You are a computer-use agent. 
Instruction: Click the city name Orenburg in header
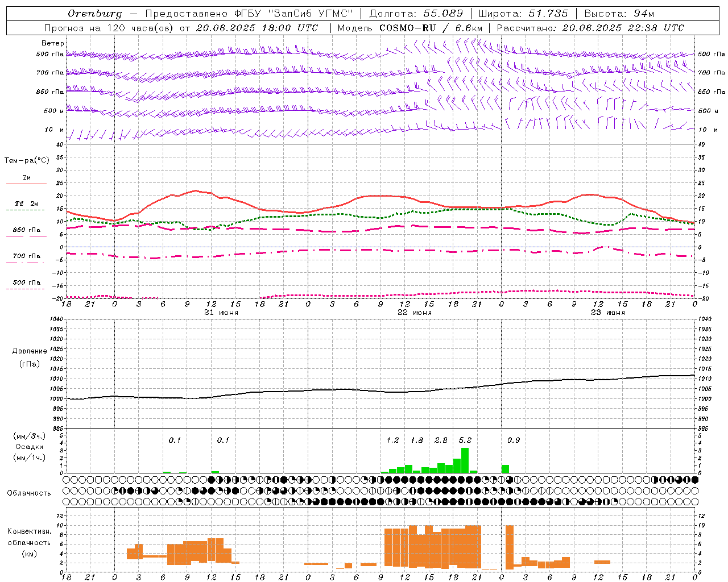[x=95, y=14]
